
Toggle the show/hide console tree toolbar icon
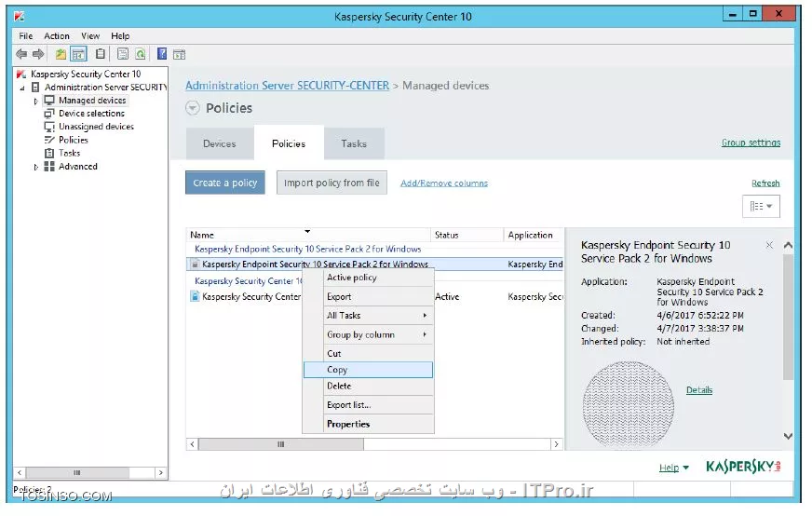[78, 54]
